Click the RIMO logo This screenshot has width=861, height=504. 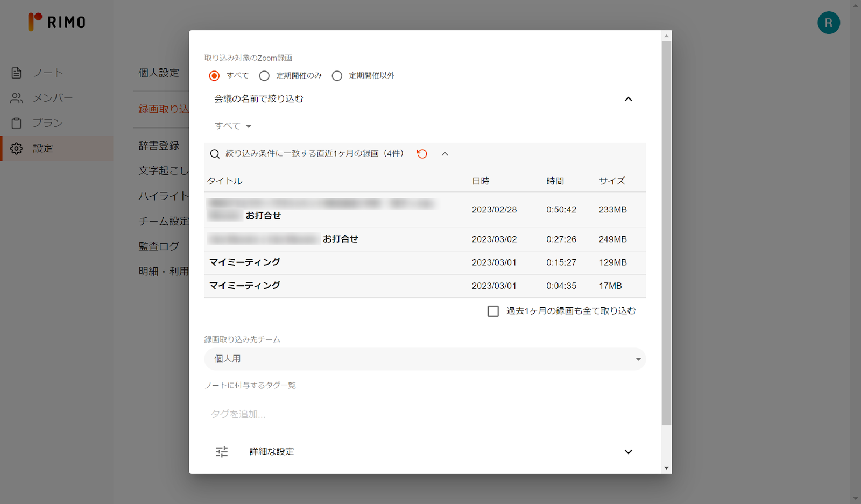click(x=57, y=22)
